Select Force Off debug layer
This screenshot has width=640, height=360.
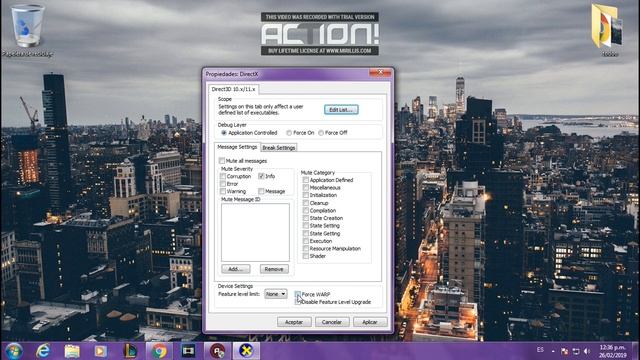[321, 133]
